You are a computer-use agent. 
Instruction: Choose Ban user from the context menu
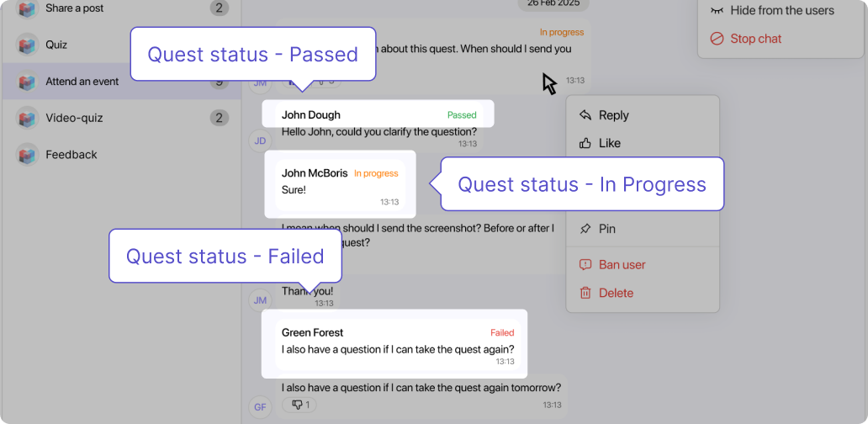coord(622,265)
